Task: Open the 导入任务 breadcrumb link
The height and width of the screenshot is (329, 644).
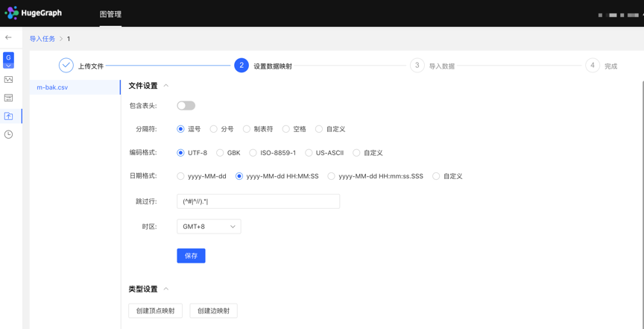Action: click(42, 39)
